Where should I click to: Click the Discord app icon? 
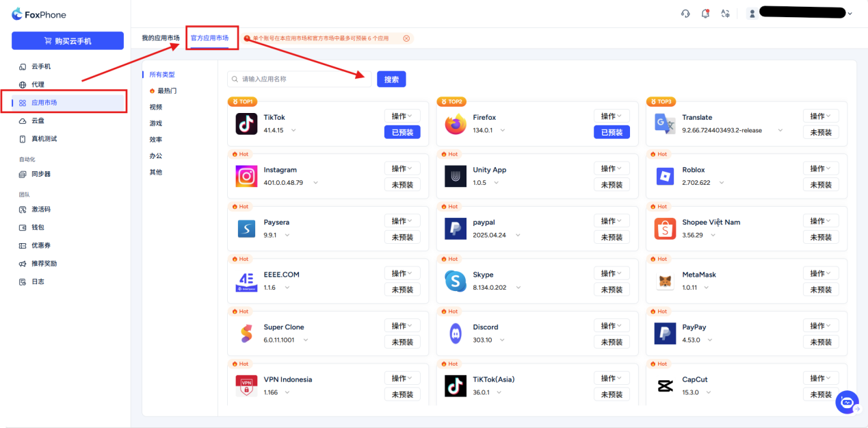click(455, 333)
